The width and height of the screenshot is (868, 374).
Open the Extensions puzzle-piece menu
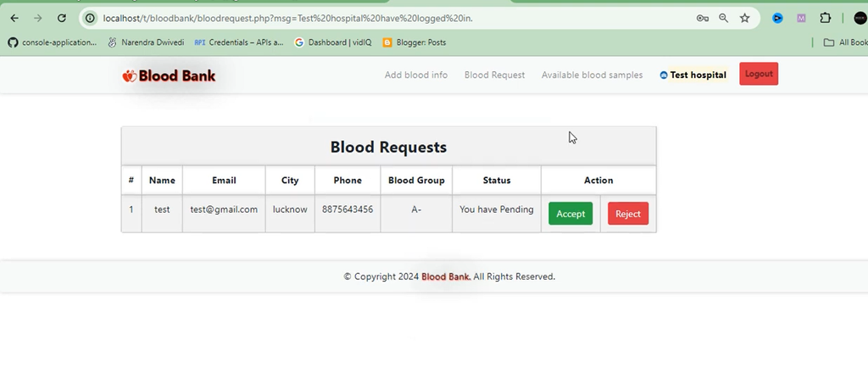pyautogui.click(x=826, y=19)
